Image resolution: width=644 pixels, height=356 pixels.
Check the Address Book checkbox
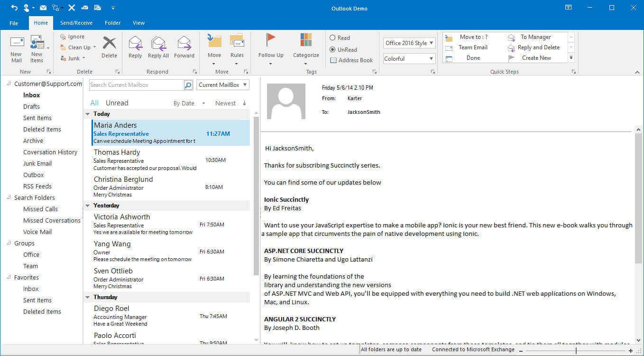(333, 60)
